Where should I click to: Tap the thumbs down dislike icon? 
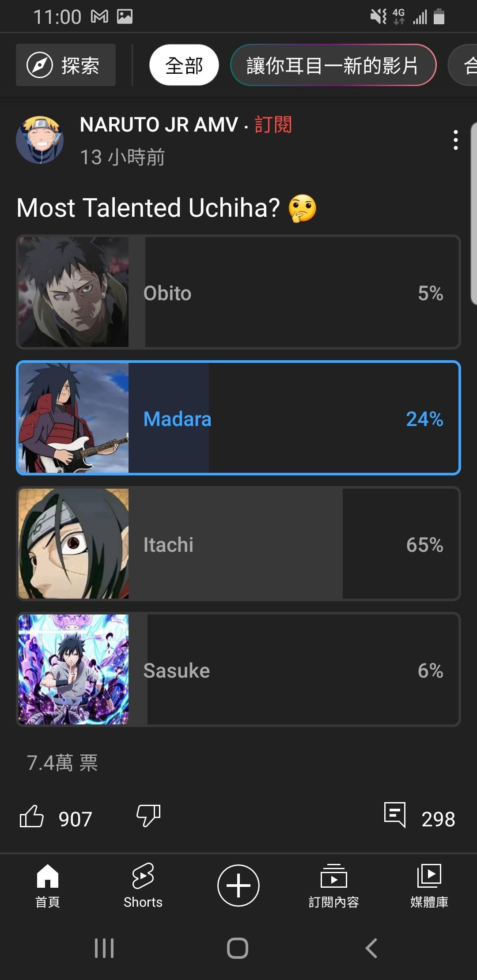(148, 816)
